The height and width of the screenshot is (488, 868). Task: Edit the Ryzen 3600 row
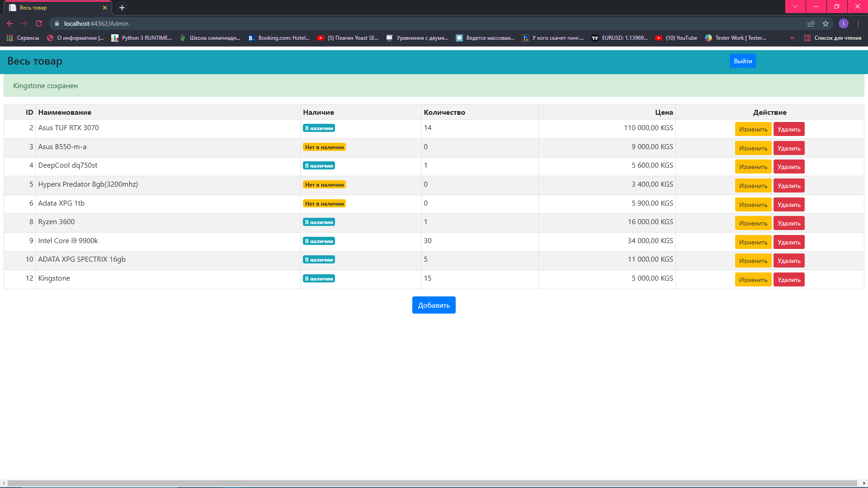tap(753, 223)
